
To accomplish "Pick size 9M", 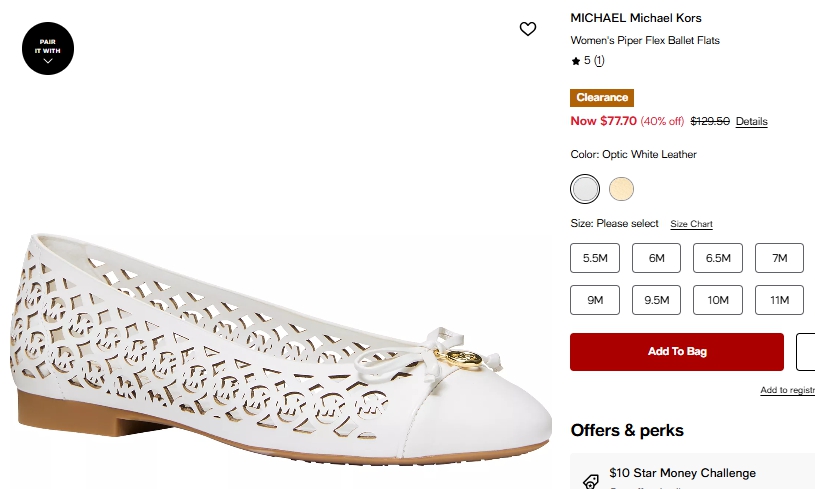I will pos(595,300).
